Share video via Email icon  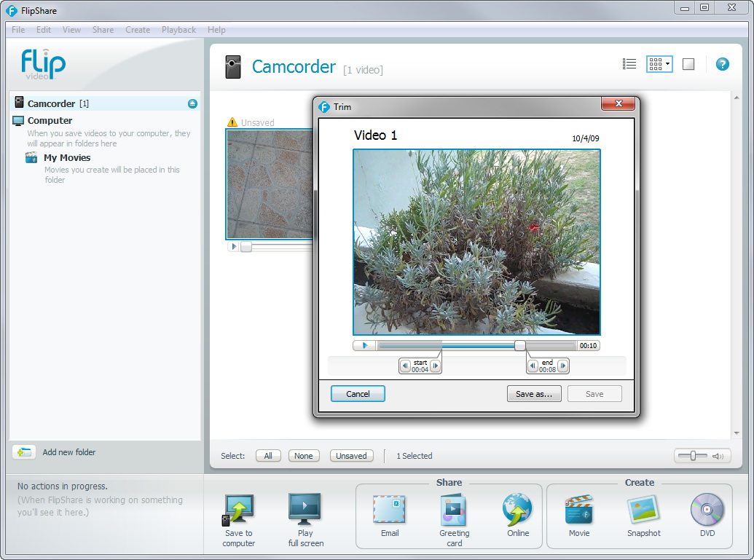(389, 511)
